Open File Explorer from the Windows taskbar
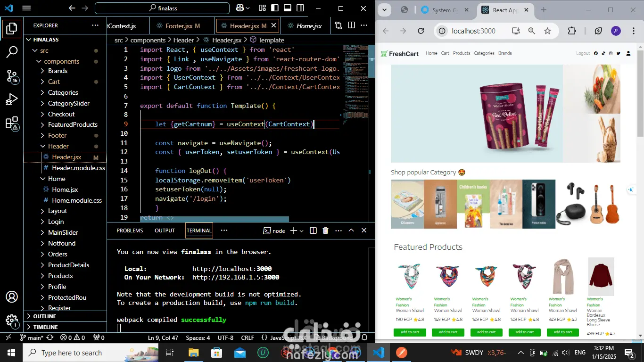This screenshot has height=362, width=644. (193, 353)
